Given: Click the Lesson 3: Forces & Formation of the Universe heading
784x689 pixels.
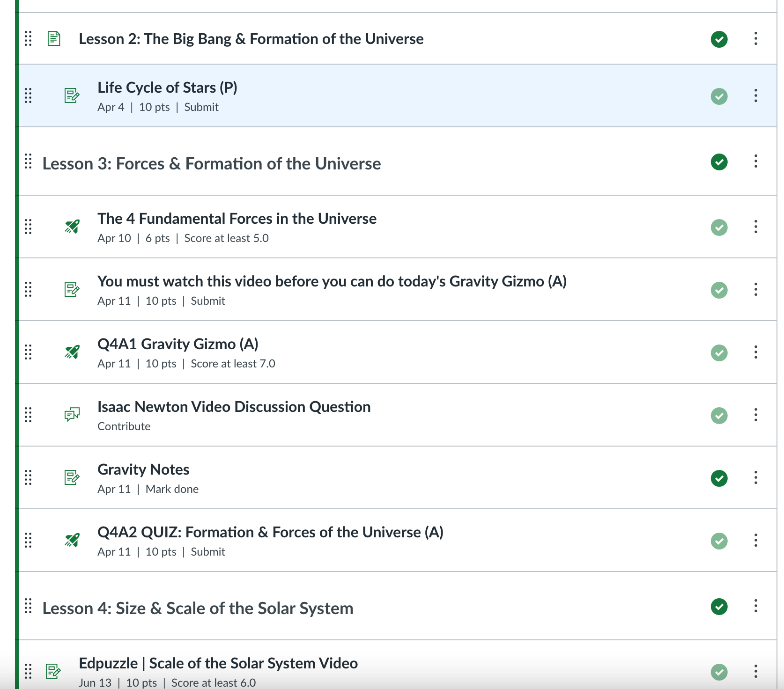Looking at the screenshot, I should pos(212,164).
